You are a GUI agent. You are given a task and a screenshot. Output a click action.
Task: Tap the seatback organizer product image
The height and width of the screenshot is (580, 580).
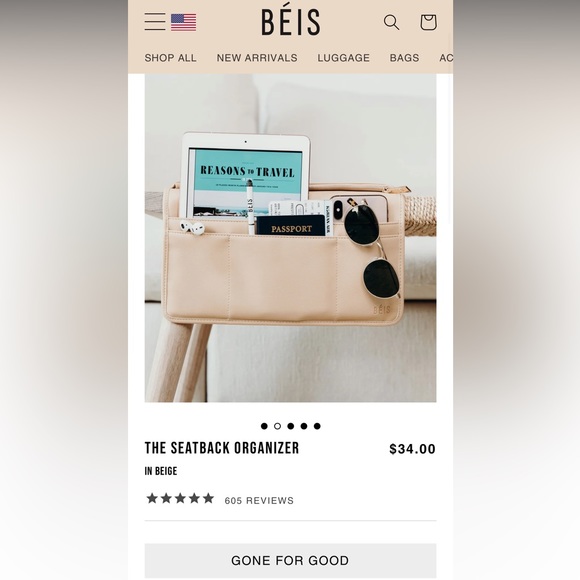290,238
